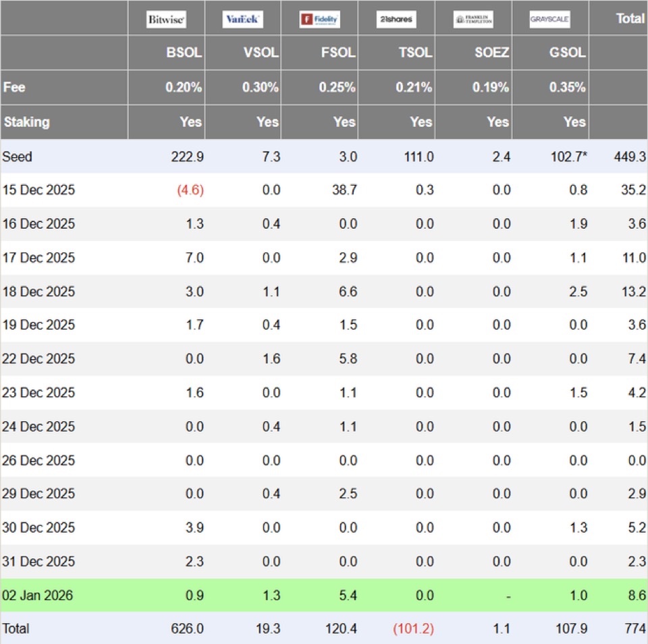Image resolution: width=648 pixels, height=644 pixels.
Task: Click the 102.7* GSOL seed value
Action: (x=568, y=157)
